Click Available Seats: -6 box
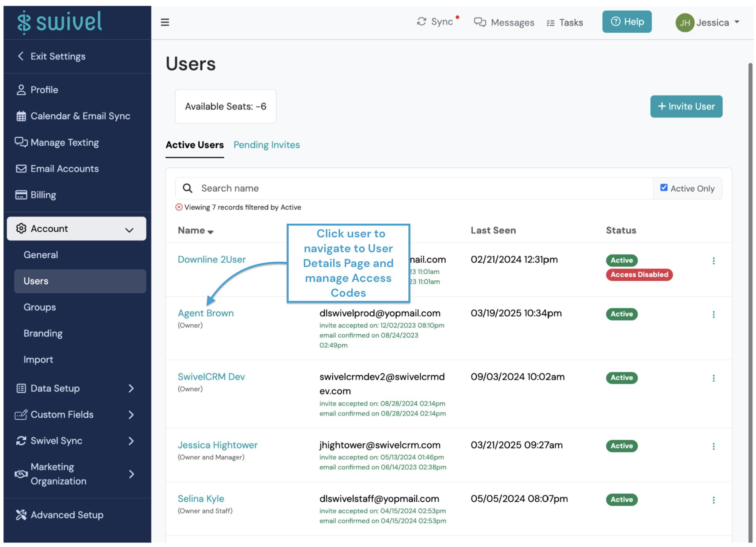Screen dimensions: 756x547 pyautogui.click(x=226, y=107)
